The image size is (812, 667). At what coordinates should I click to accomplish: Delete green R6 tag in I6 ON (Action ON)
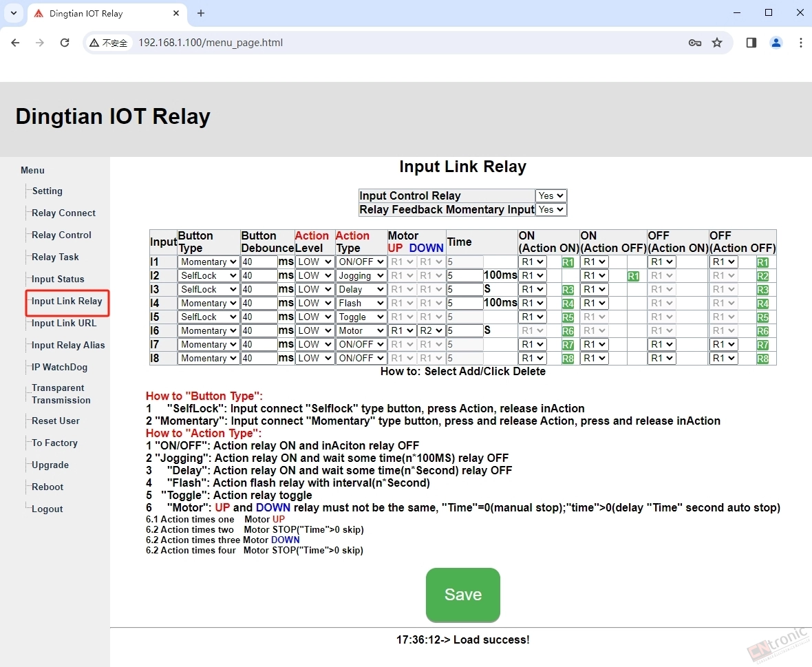[x=568, y=331]
